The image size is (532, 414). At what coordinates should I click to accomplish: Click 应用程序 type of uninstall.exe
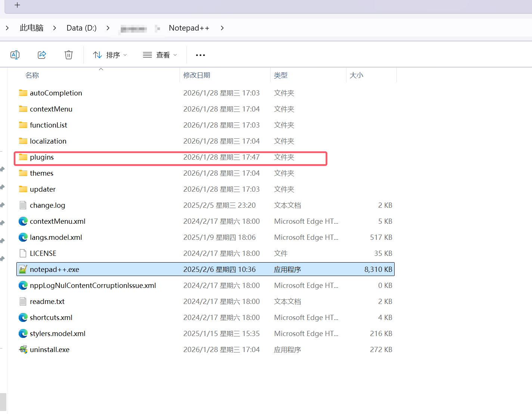pos(287,349)
